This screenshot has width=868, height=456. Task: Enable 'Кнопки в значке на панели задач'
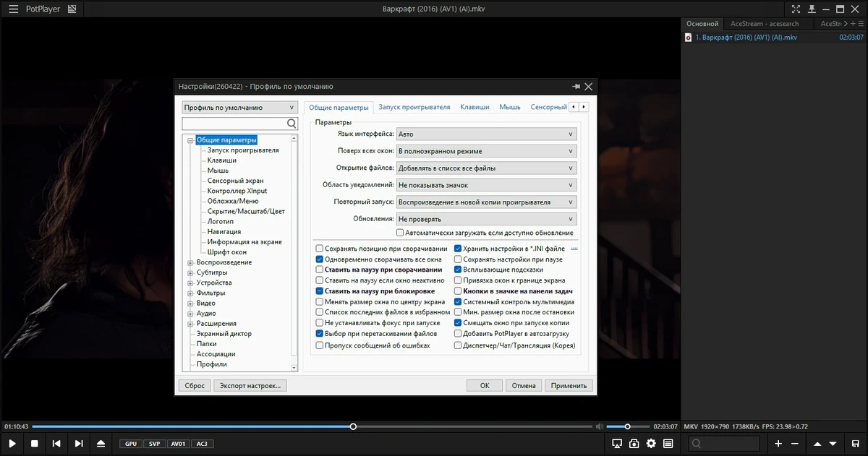458,291
